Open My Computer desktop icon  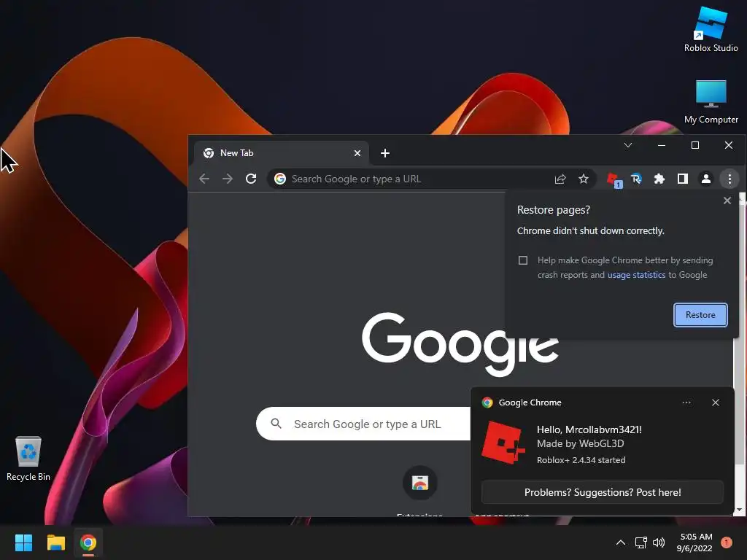pos(711,102)
